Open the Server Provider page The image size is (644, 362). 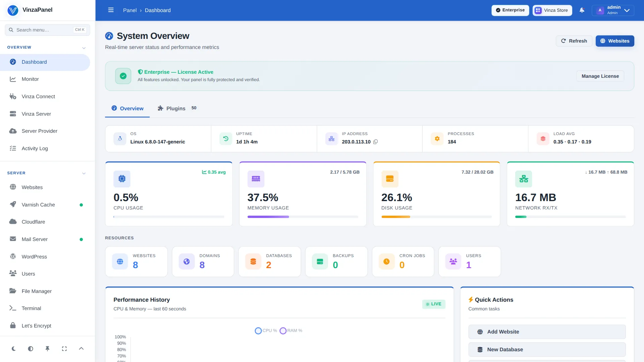coord(45,131)
